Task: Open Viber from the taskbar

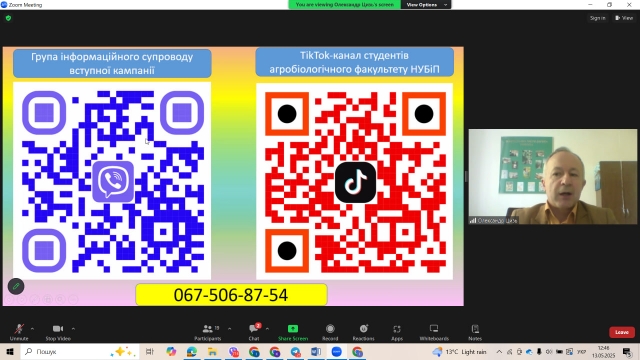Action: tap(233, 351)
